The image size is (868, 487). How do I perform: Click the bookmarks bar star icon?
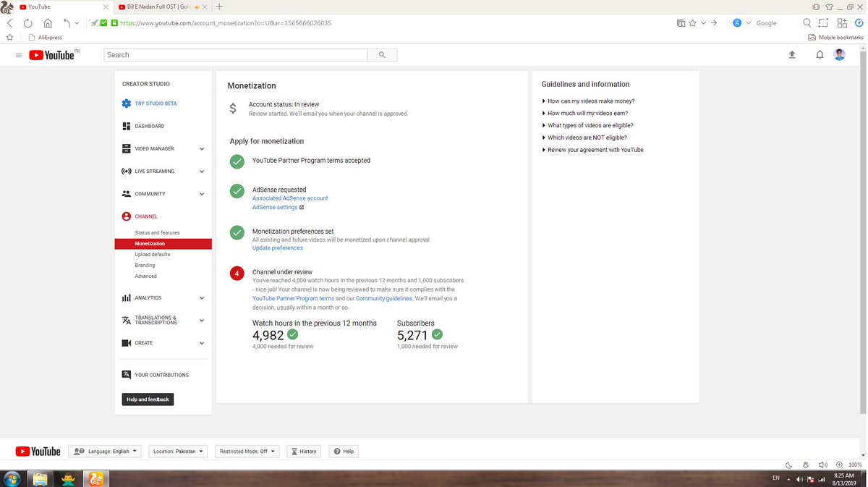point(9,37)
